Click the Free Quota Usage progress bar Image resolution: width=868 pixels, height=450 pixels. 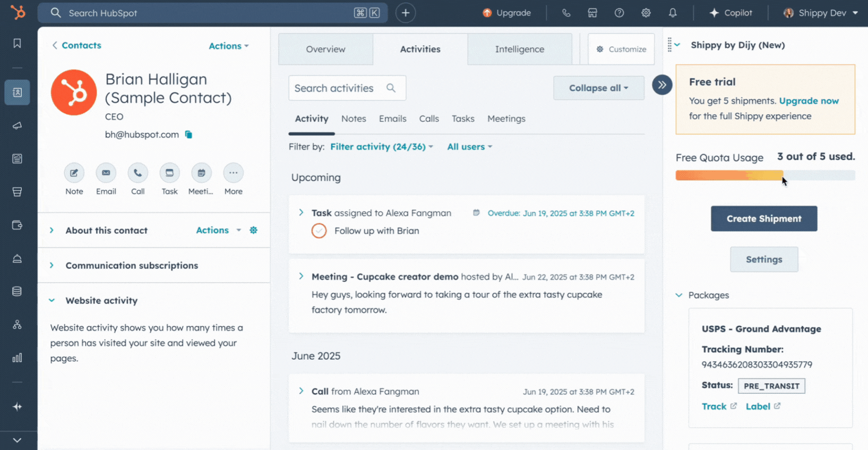(765, 175)
